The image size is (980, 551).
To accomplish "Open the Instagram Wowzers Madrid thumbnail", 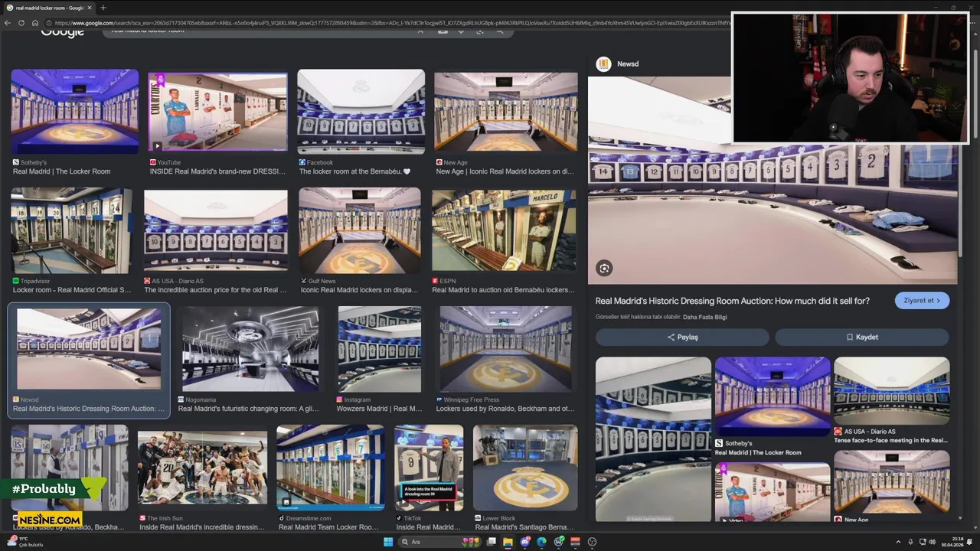I will pyautogui.click(x=380, y=349).
